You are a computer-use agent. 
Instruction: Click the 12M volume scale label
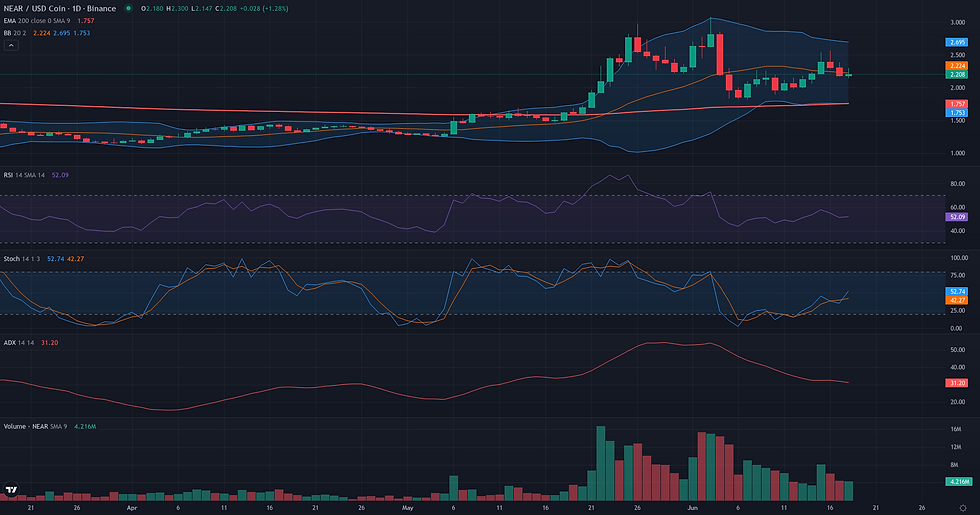tap(956, 447)
